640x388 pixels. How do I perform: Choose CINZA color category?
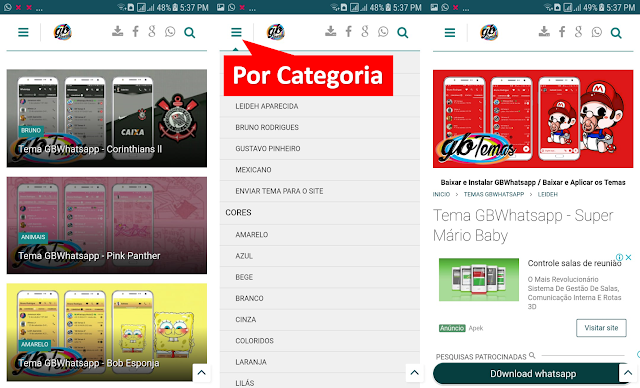(320, 320)
